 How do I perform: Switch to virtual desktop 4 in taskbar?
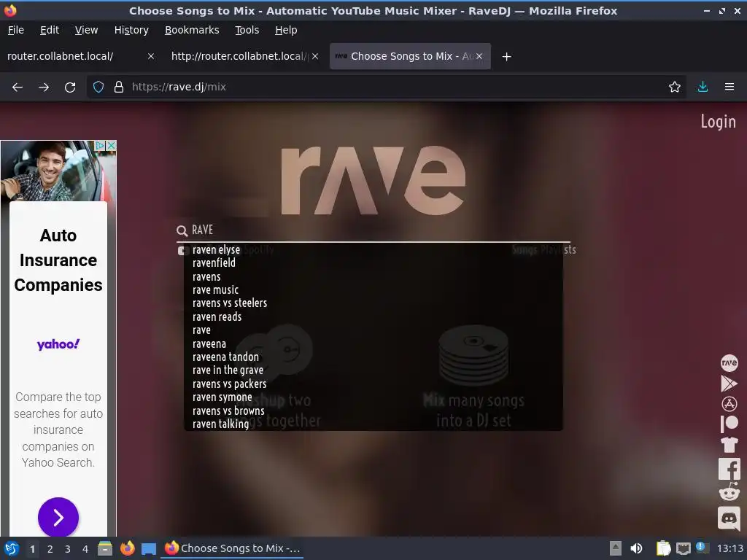pos(85,549)
